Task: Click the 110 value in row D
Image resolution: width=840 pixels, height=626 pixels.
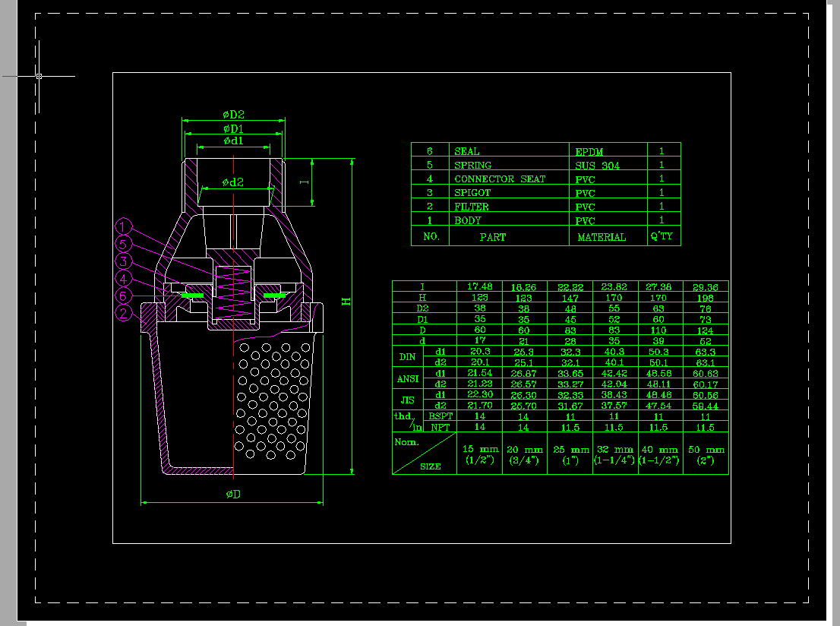Action: (658, 330)
